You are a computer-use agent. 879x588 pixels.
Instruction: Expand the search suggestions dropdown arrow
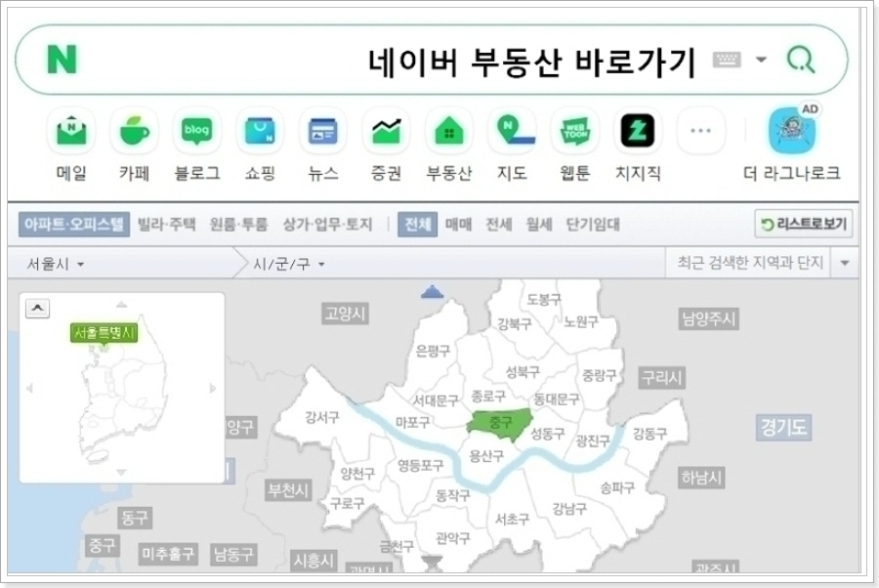(761, 59)
